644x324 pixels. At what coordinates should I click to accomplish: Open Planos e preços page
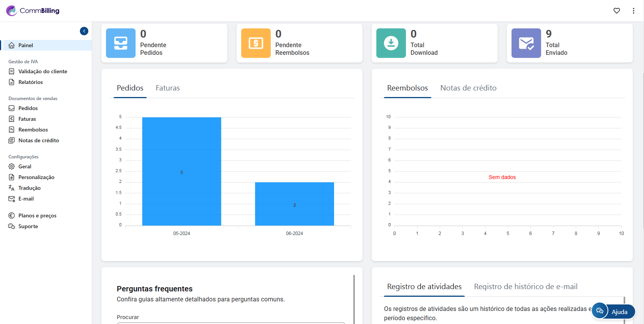pos(37,215)
